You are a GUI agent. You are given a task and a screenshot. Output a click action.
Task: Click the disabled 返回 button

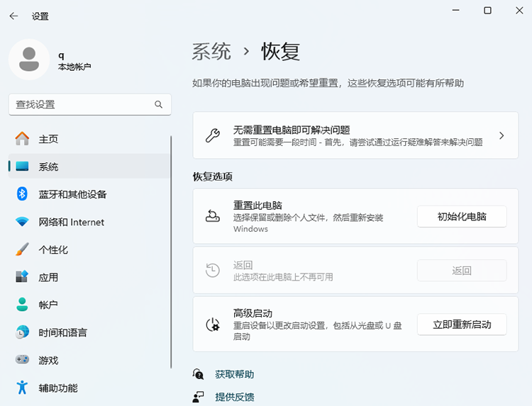tap(462, 271)
